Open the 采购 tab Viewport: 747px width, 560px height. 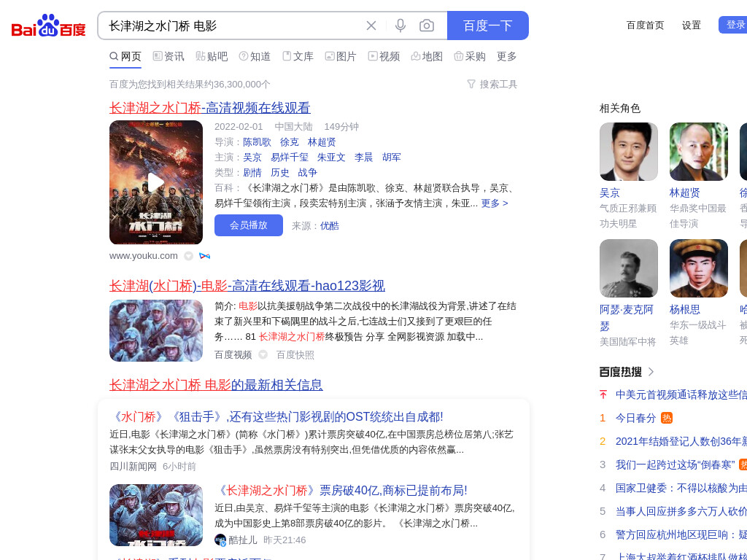[470, 57]
